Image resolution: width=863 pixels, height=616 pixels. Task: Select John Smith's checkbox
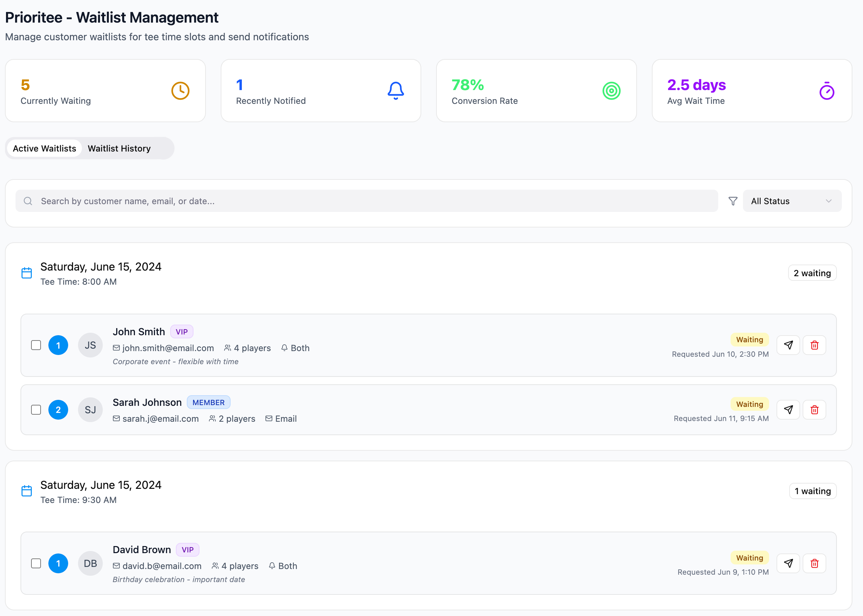click(x=36, y=345)
